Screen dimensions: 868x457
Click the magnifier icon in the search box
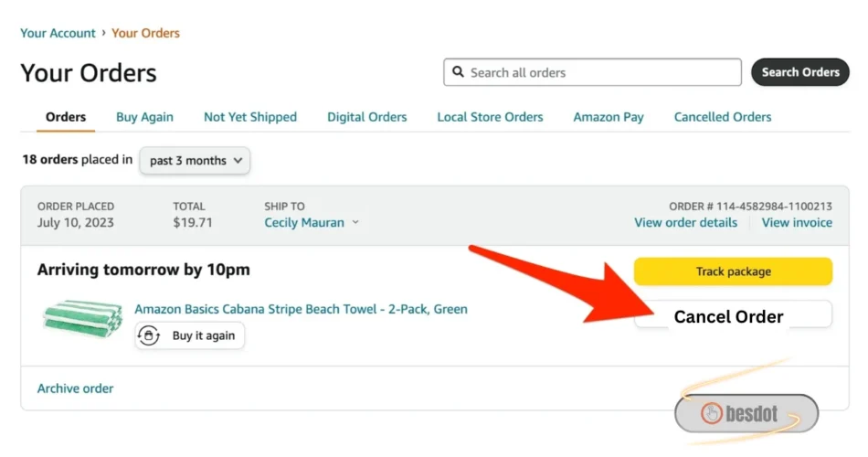click(458, 72)
